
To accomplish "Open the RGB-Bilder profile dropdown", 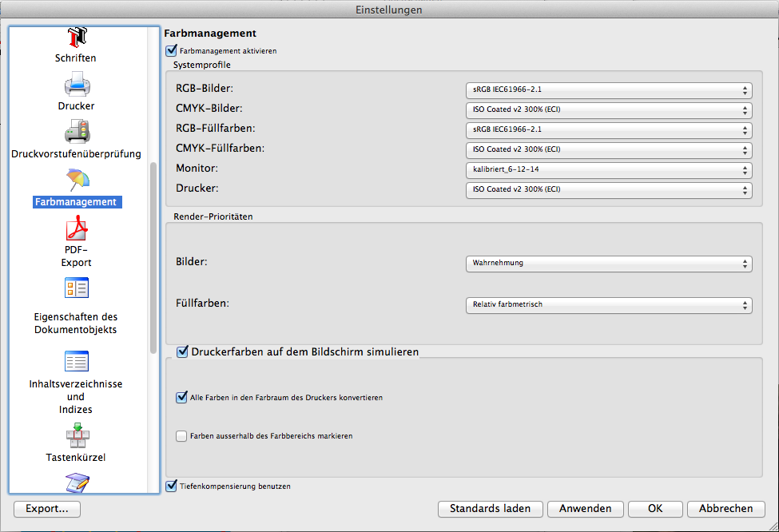I will [608, 90].
